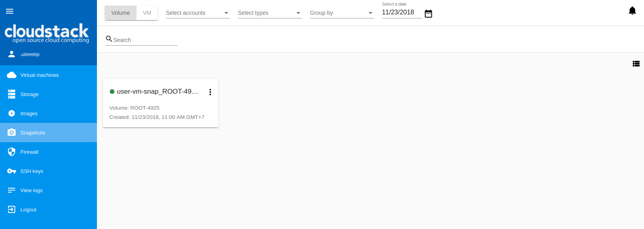
Task: Click the notifications bell icon
Action: tap(632, 11)
